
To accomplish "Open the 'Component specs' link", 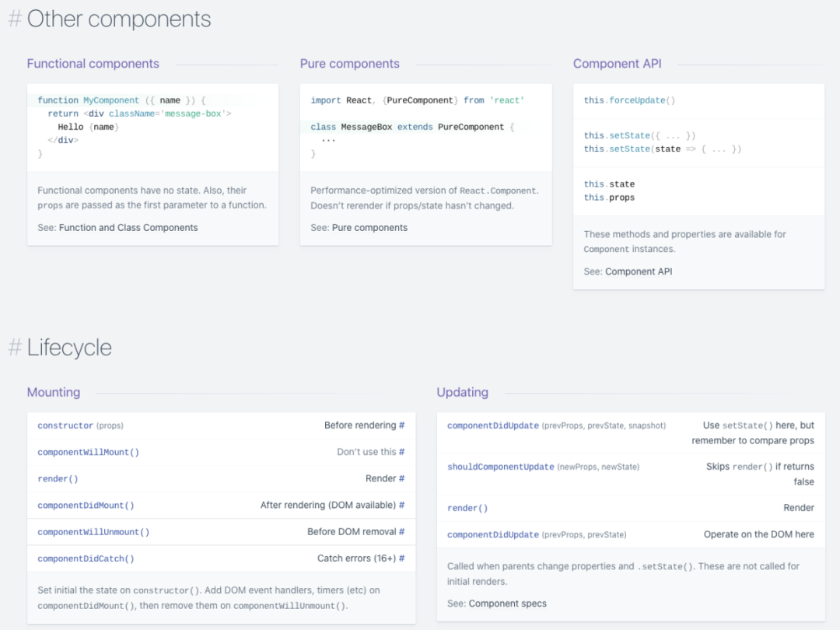I will [x=507, y=604].
